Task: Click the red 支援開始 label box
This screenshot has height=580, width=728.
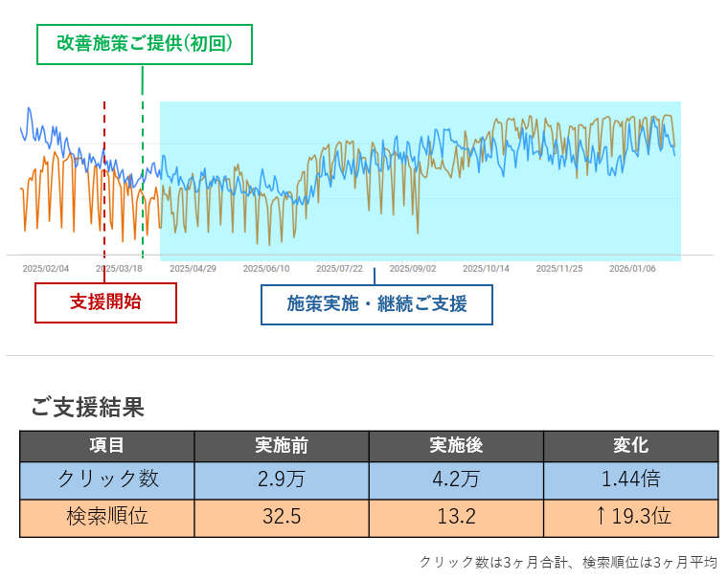Action: pos(105,302)
